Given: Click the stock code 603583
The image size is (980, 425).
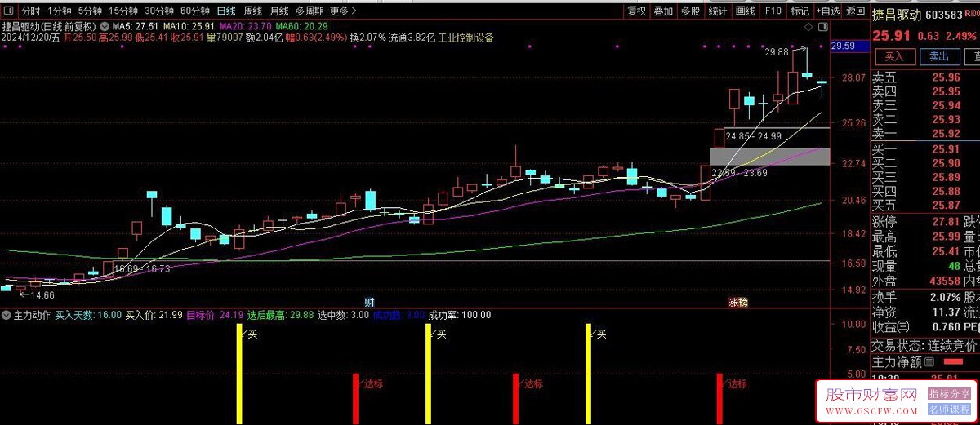Looking at the screenshot, I should [x=946, y=15].
